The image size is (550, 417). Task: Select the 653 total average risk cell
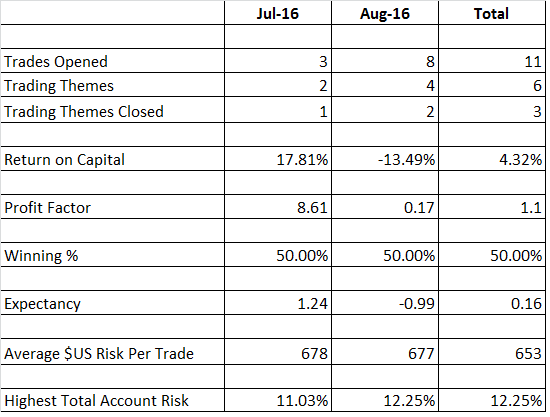tap(492, 352)
